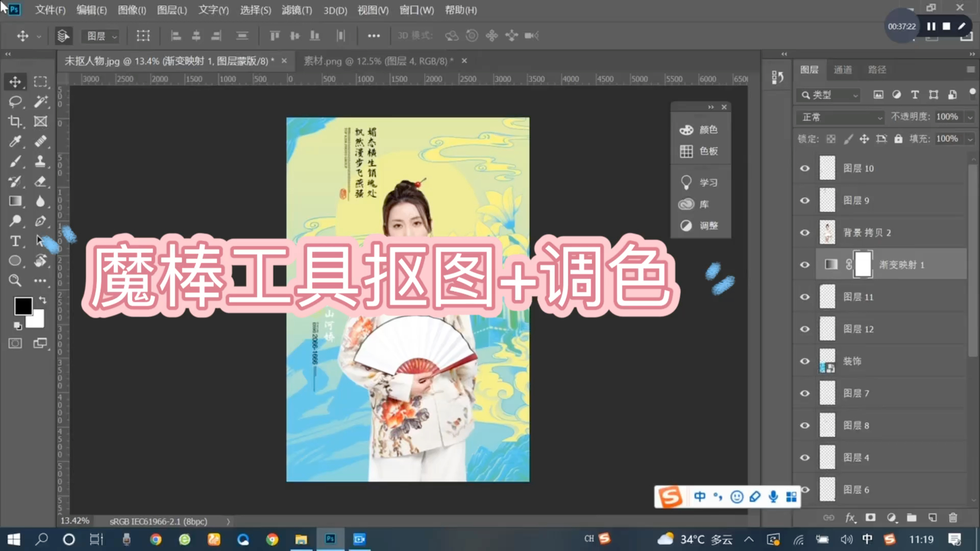The width and height of the screenshot is (980, 551).
Task: Select the Zoom tool
Action: pos(15,281)
